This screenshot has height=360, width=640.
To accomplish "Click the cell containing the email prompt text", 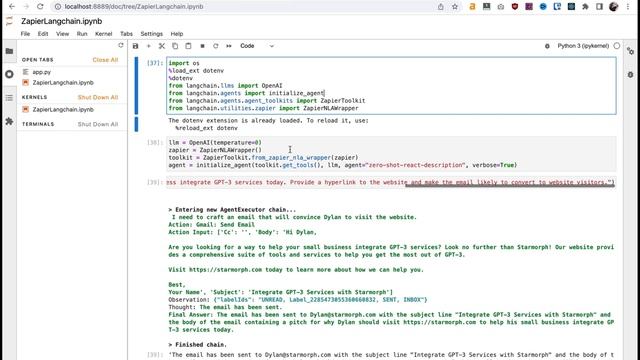I will [x=390, y=182].
